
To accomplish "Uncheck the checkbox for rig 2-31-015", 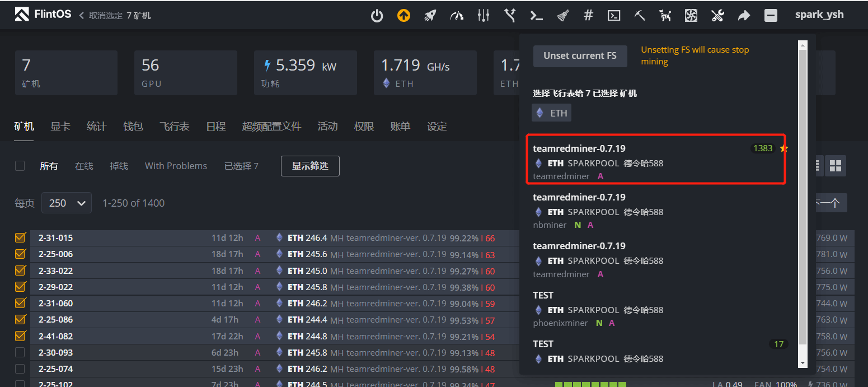I will pos(20,237).
